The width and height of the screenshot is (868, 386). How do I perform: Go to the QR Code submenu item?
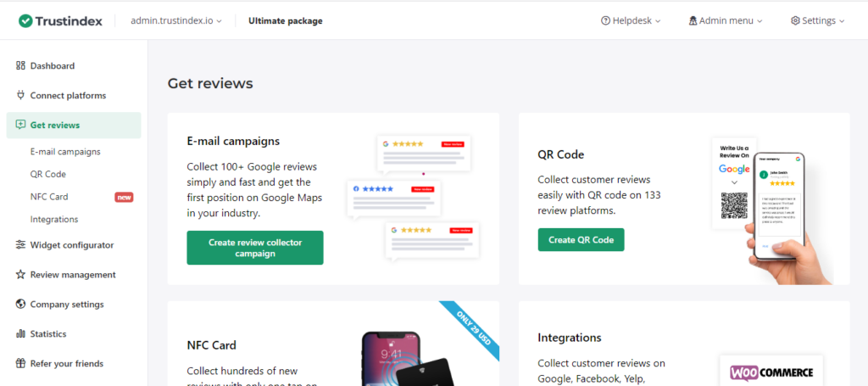point(48,174)
